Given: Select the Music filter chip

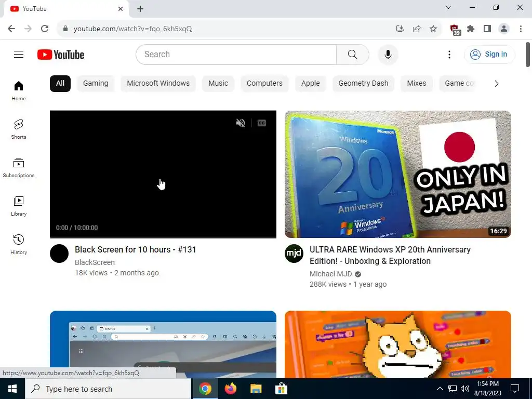Looking at the screenshot, I should [x=218, y=84].
